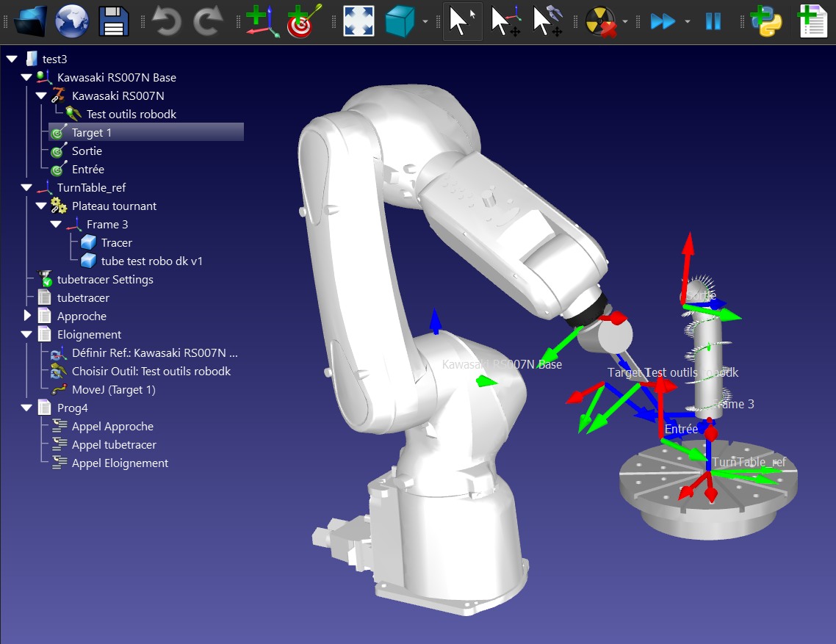Click the Frame 3 label in the 3D view
Viewport: 836px width, 644px height.
pyautogui.click(x=734, y=404)
